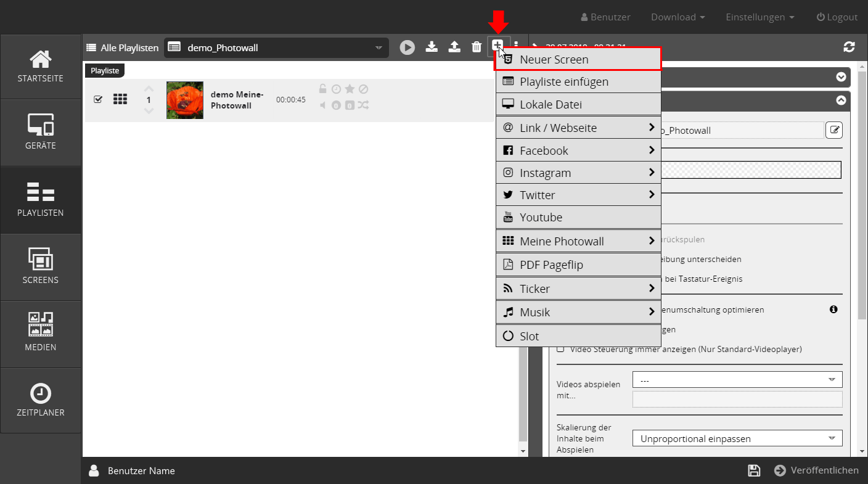
Task: Click the poppy flower thumbnail
Action: tap(185, 100)
